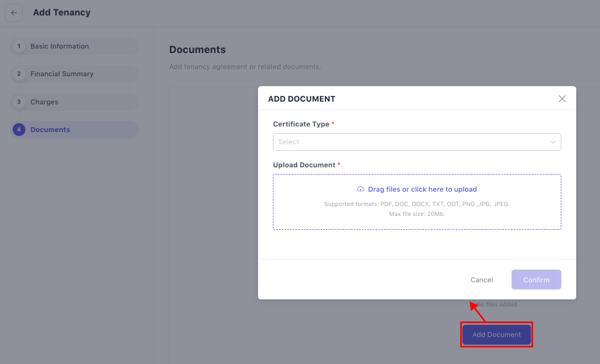Click the Supported formats hint text
This screenshot has width=600, height=364.
(x=417, y=204)
